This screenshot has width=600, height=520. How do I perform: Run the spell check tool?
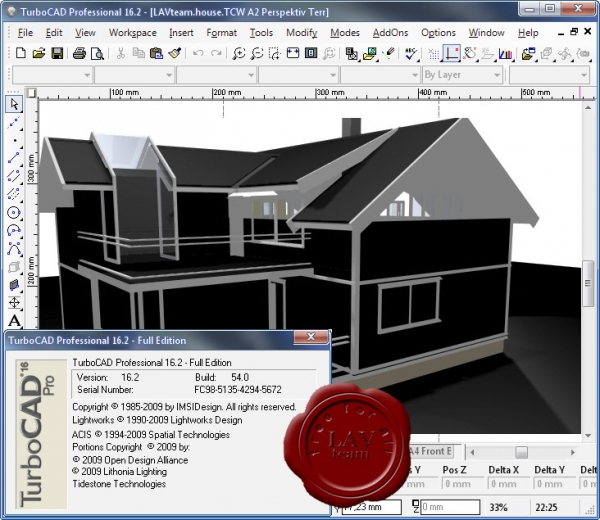tap(411, 53)
